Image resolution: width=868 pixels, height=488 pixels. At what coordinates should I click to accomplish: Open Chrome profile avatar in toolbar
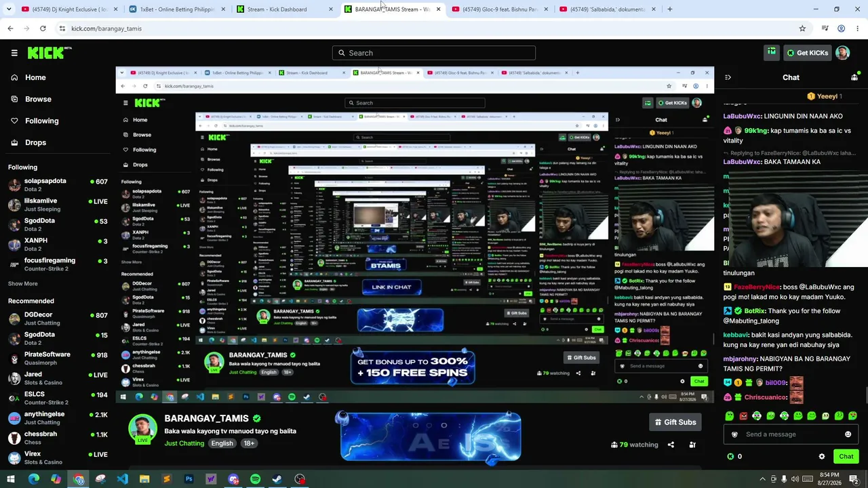(x=841, y=28)
